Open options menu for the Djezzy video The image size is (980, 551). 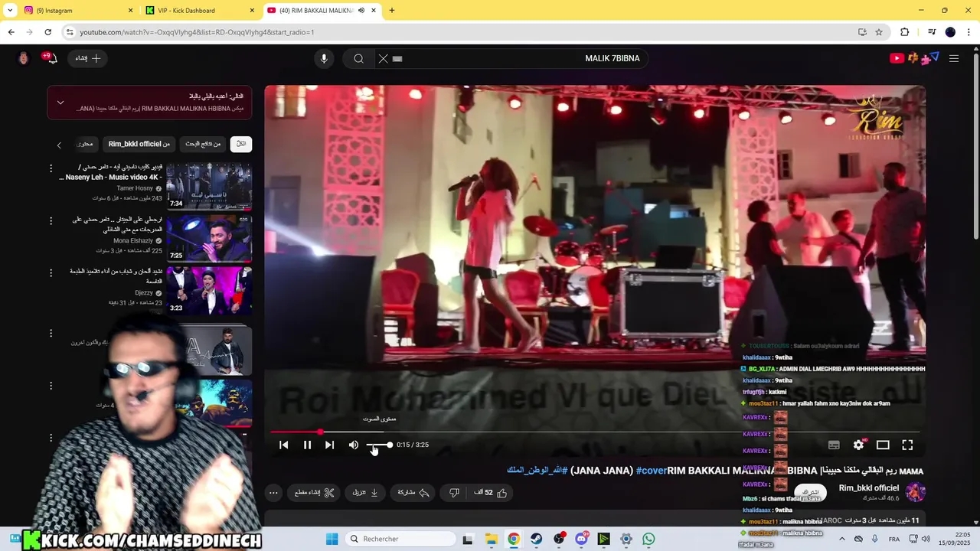point(51,272)
